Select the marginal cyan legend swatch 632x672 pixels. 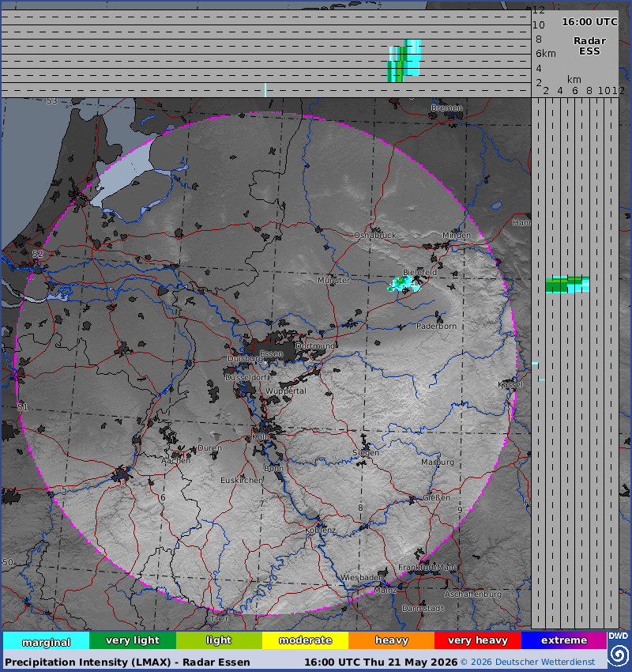[47, 640]
